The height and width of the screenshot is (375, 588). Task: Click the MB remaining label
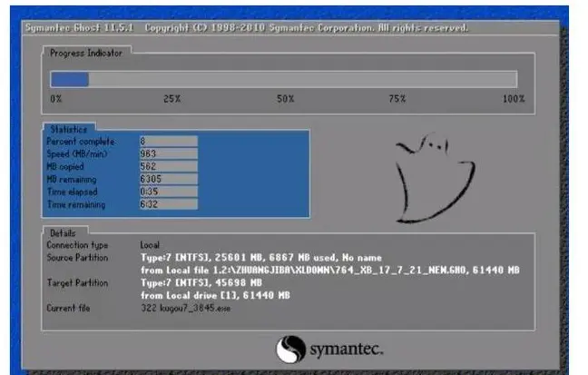[72, 180]
